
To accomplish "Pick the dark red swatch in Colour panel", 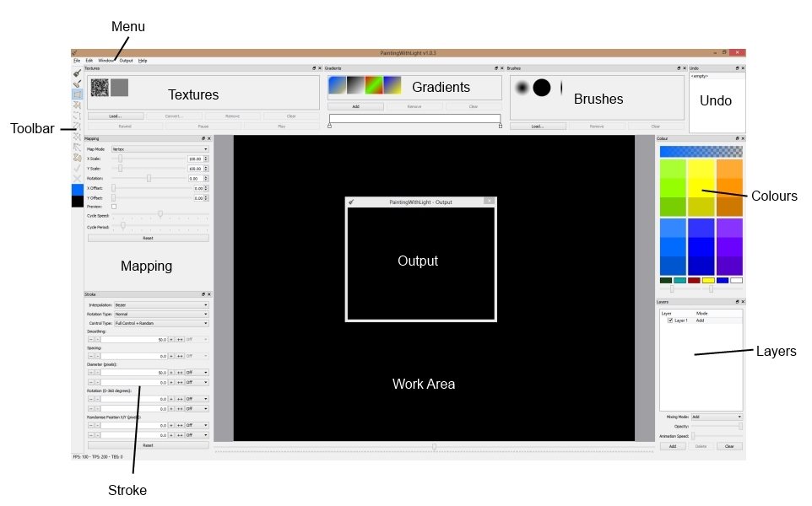I will (694, 281).
